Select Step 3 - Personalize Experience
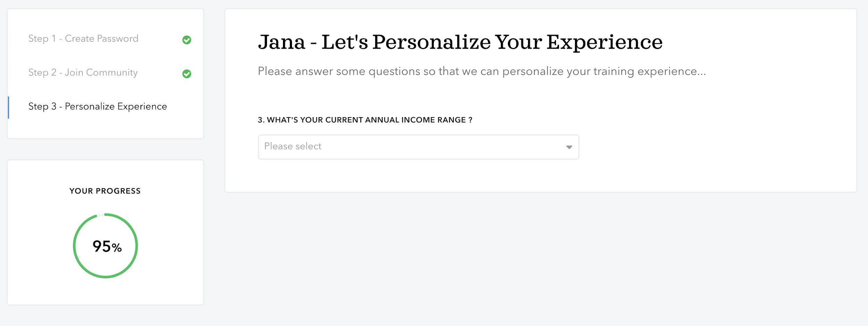868x326 pixels. 98,106
